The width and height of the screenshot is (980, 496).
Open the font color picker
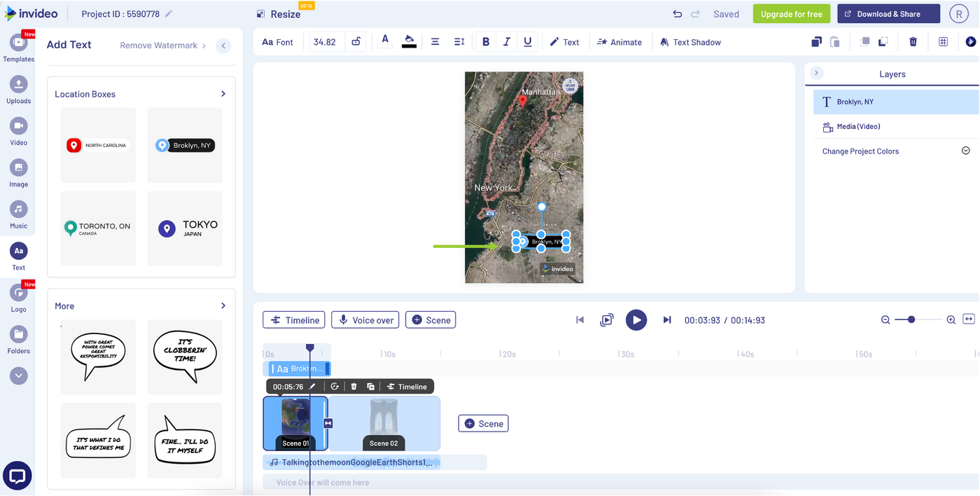pyautogui.click(x=384, y=41)
